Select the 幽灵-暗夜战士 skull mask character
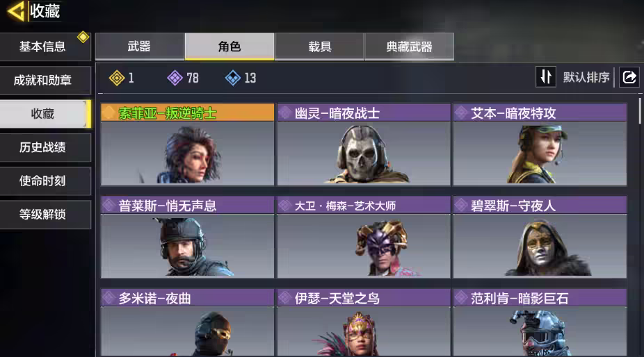 (364, 144)
